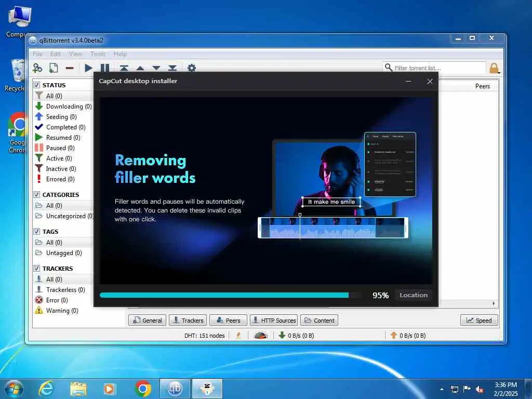Close the CapCut desktop installer window
This screenshot has width=532, height=399.
430,82
